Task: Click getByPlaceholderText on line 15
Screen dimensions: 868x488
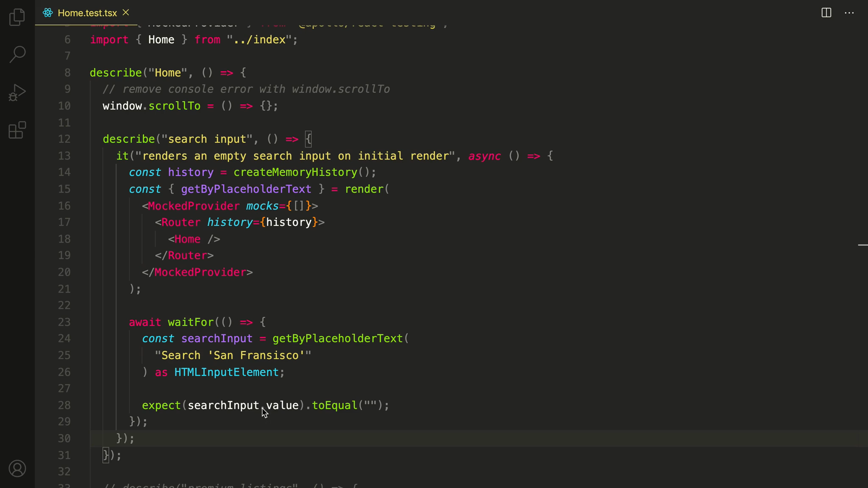Action: tap(246, 189)
